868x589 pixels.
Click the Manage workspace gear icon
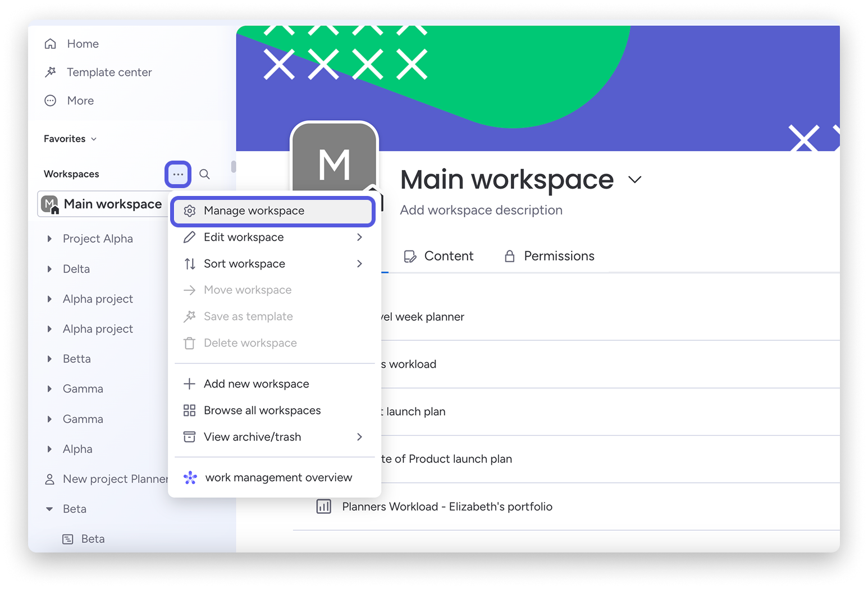point(190,211)
